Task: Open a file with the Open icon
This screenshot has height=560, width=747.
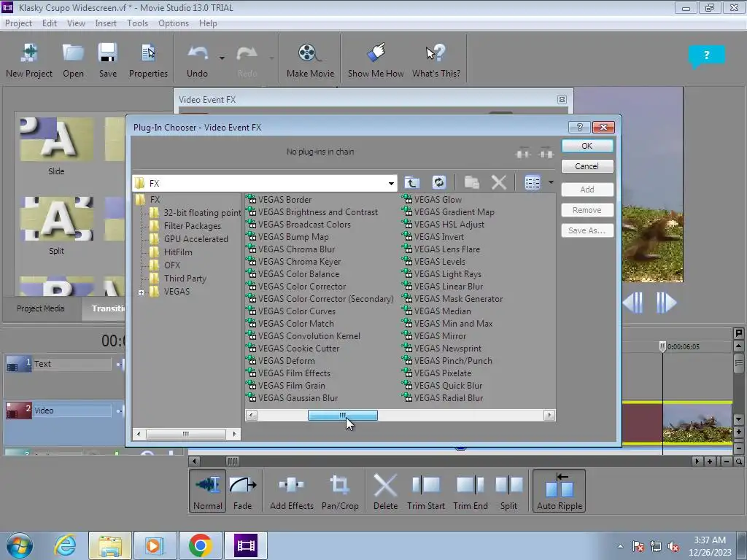Action: pos(73,61)
